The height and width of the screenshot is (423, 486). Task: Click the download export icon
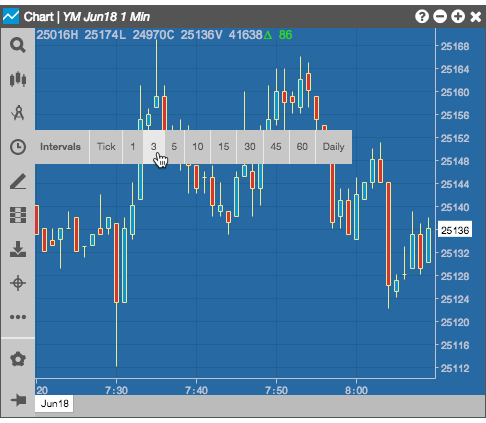[18, 249]
